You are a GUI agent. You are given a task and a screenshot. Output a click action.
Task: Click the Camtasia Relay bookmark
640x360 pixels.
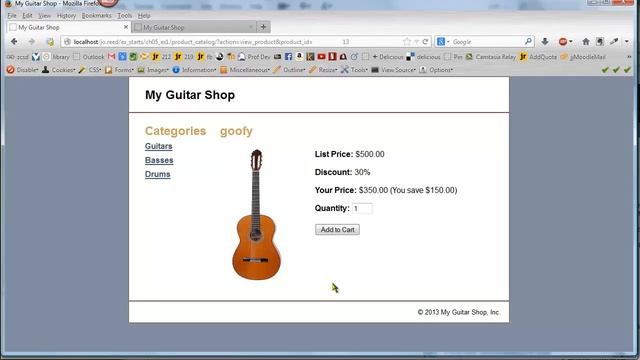click(490, 57)
